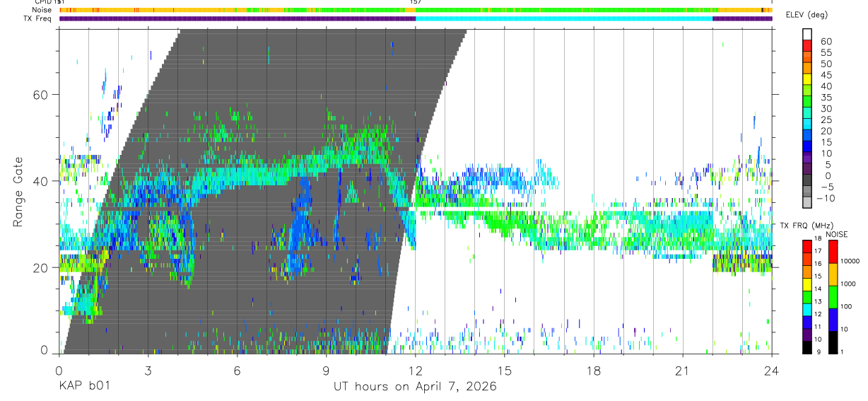Click the 'Noise' row label at top
868x401 pixels.
(x=42, y=10)
